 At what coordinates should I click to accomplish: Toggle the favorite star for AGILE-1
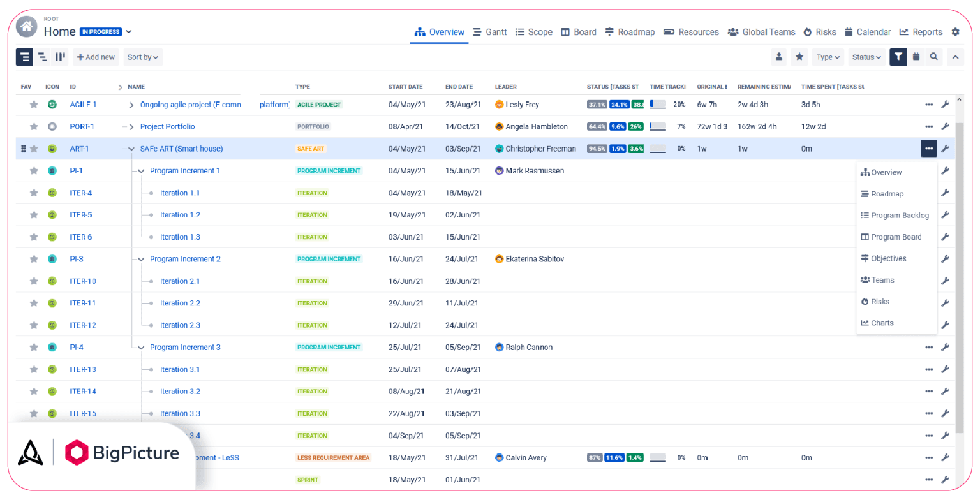tap(34, 105)
